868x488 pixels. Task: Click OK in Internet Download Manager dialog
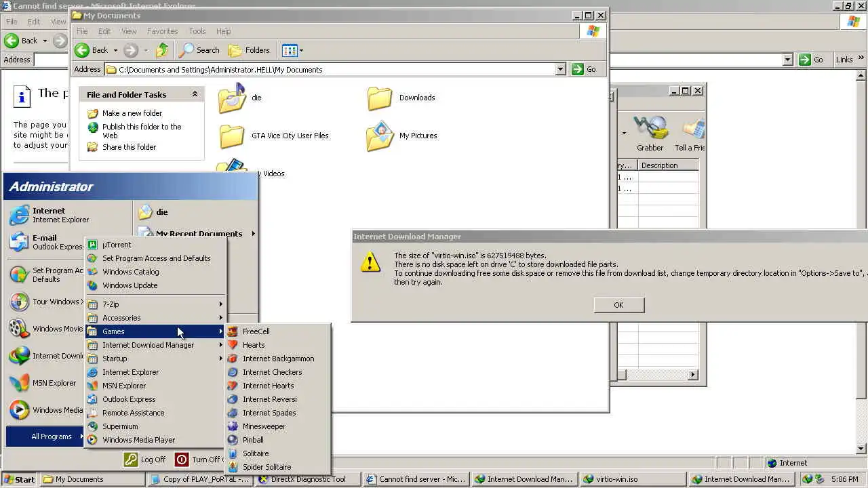point(618,305)
